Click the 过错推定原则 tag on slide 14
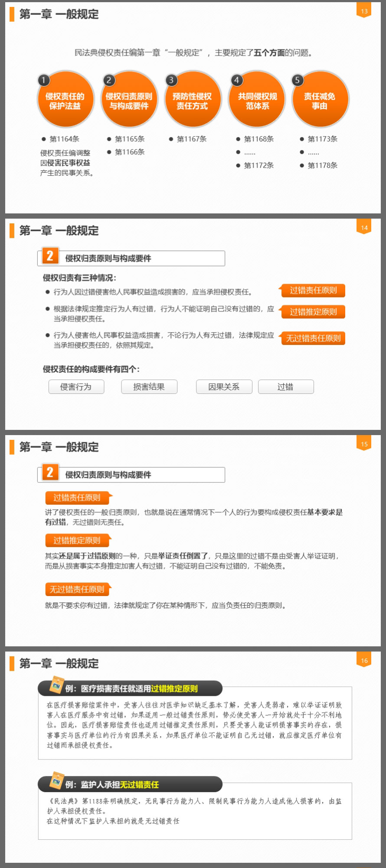 click(312, 312)
